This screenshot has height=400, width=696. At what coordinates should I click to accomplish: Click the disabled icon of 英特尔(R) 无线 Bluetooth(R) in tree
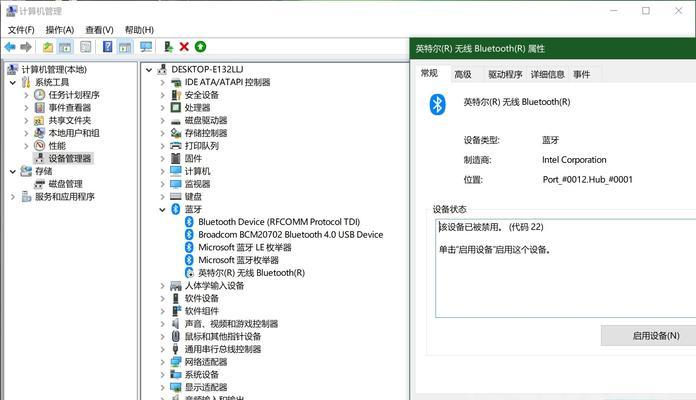[189, 273]
